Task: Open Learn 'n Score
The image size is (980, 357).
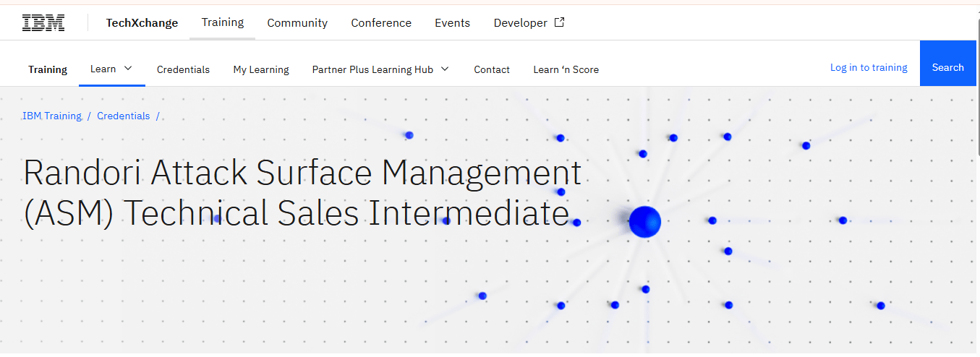Action: [566, 69]
